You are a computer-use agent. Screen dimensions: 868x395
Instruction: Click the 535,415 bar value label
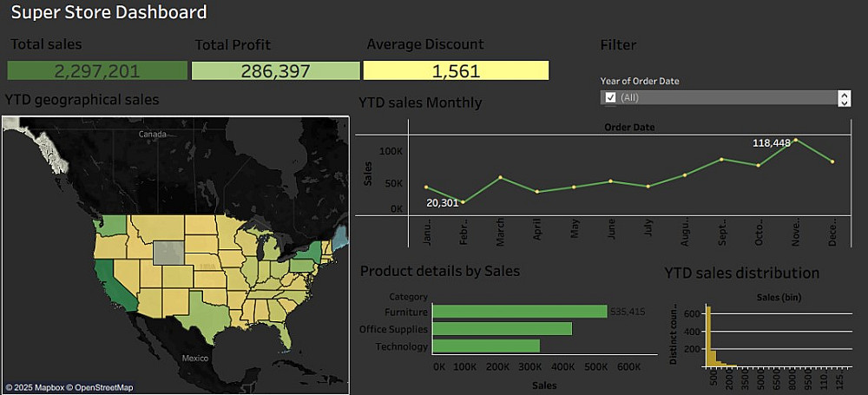pos(628,312)
